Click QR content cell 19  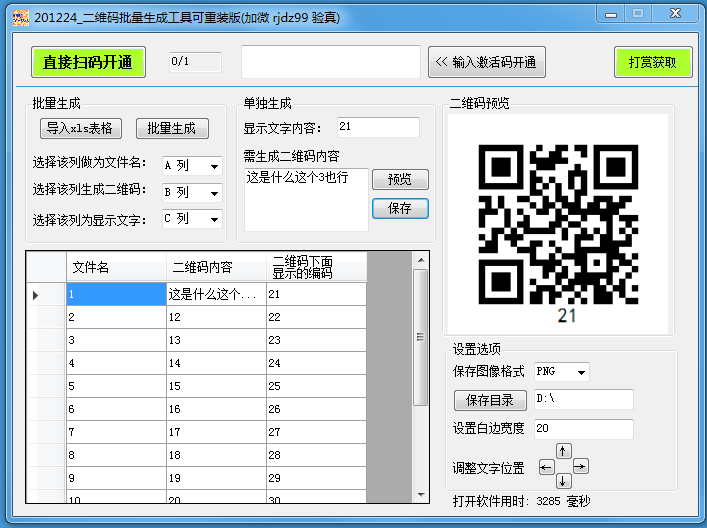click(x=216, y=478)
